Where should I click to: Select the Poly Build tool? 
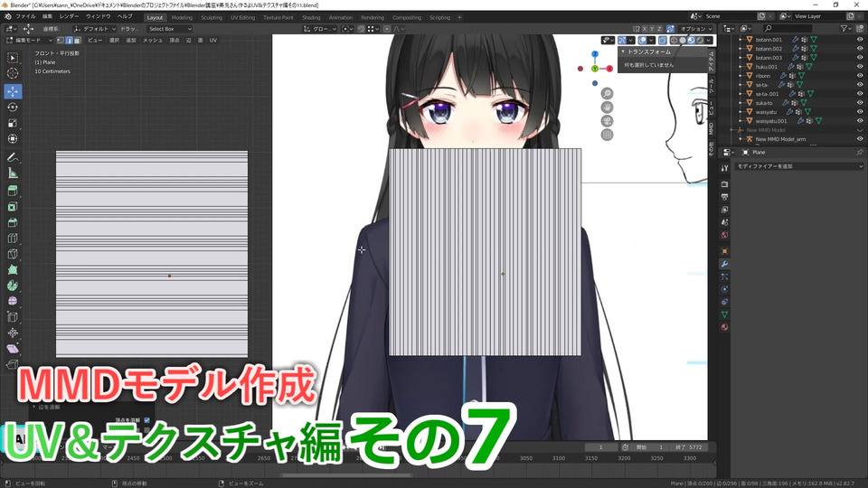tap(12, 270)
